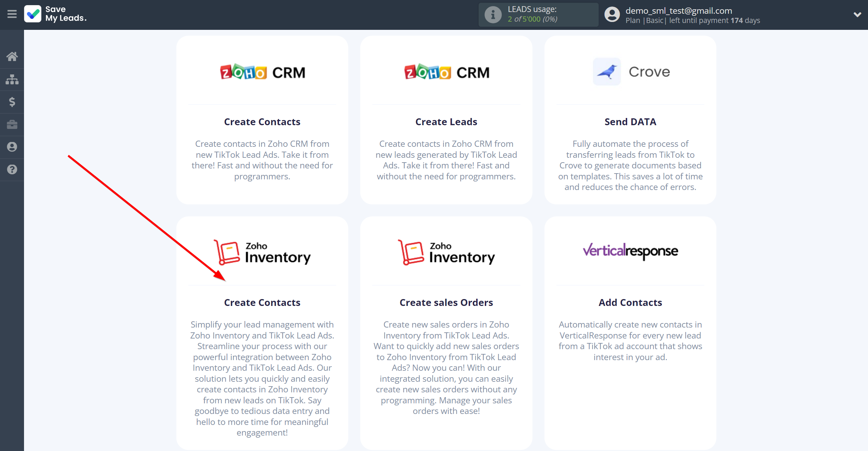868x451 pixels.
Task: Click 'Simplify your lead management' description
Action: pos(262,378)
